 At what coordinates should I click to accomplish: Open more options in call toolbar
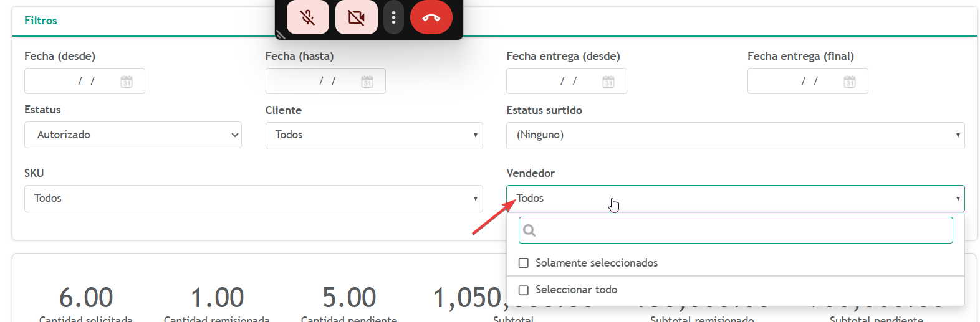[x=393, y=17]
